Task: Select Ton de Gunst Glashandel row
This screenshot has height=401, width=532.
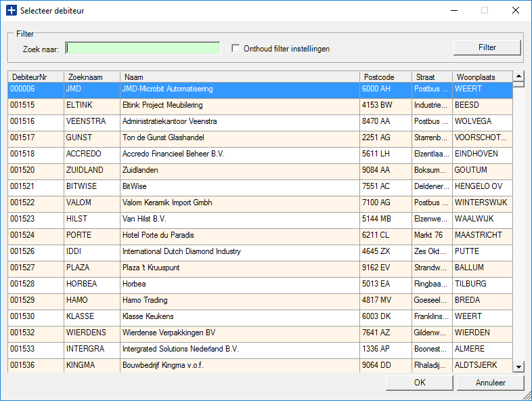Action: pos(260,140)
